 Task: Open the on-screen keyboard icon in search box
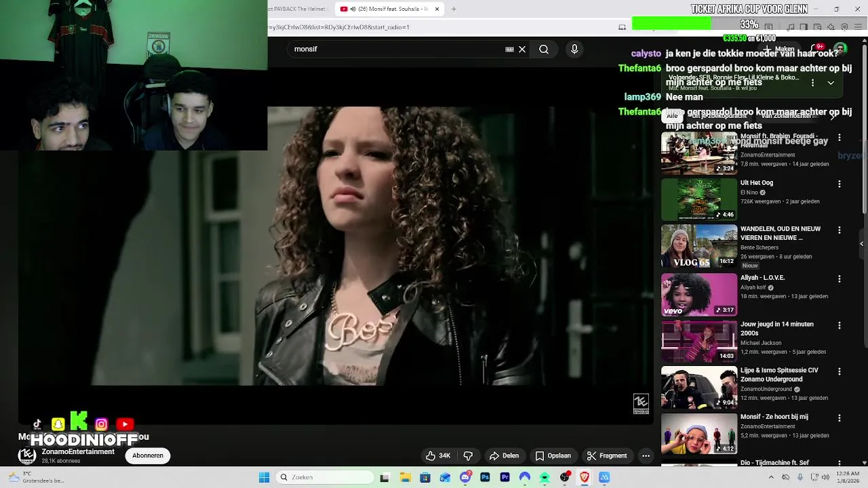pos(509,49)
